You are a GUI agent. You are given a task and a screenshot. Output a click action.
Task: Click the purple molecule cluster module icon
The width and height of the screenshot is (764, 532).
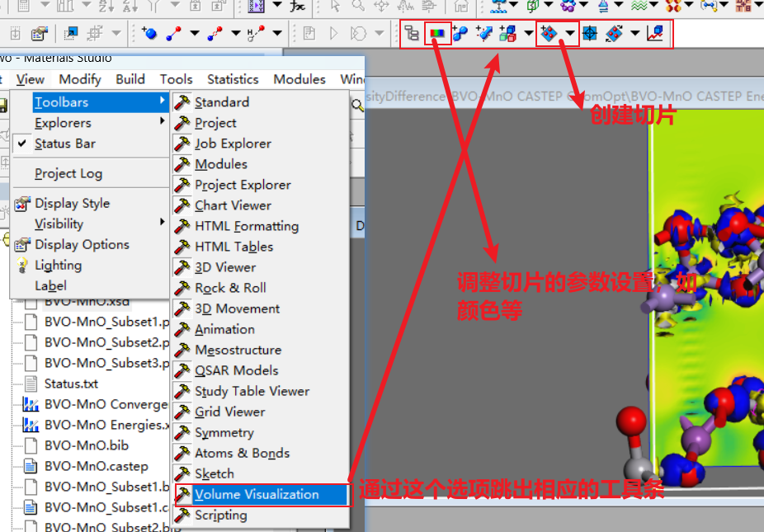(x=568, y=6)
